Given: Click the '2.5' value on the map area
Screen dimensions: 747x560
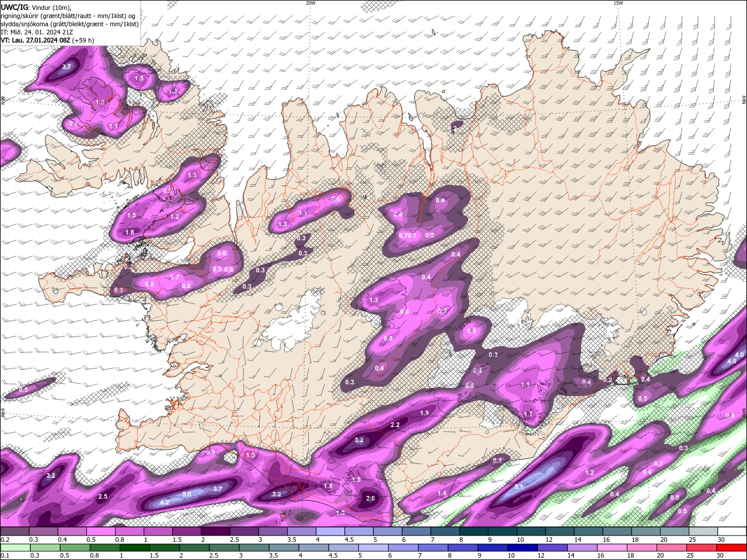Looking at the screenshot, I should pyautogui.click(x=103, y=496).
